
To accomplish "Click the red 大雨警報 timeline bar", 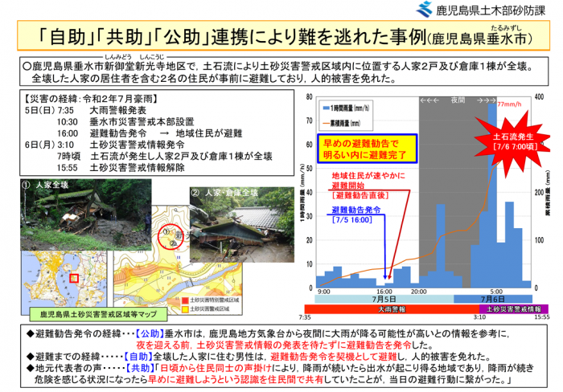I will point(391,308).
